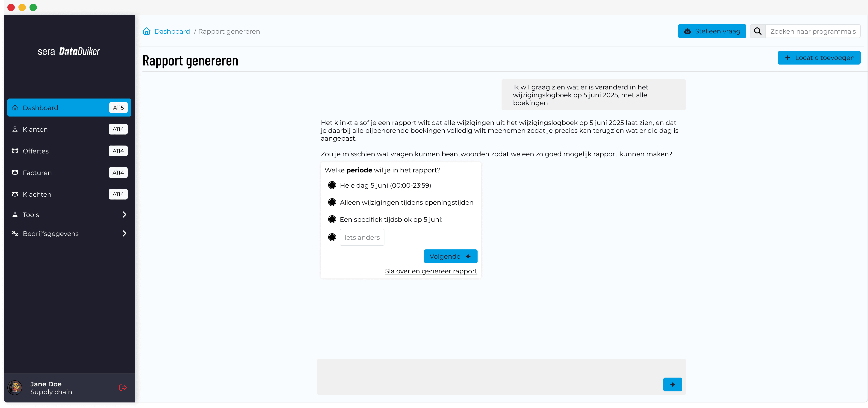Click Jane Doe's avatar picture

click(x=15, y=388)
